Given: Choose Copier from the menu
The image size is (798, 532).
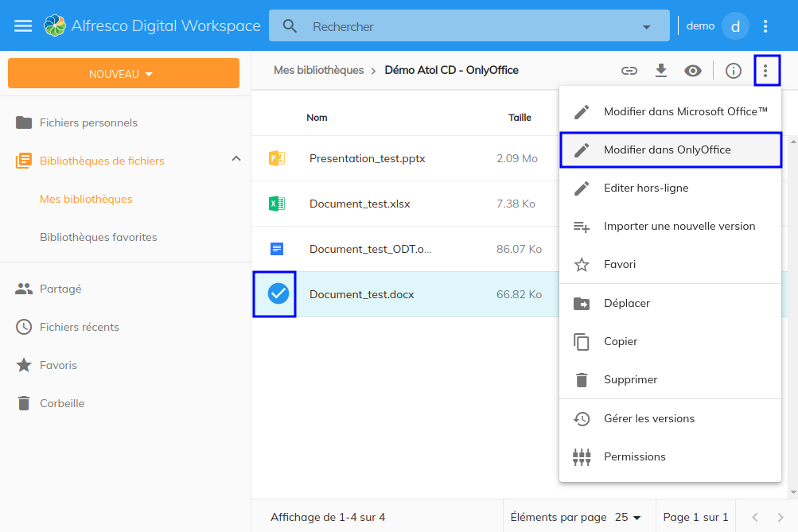Looking at the screenshot, I should click(670, 341).
